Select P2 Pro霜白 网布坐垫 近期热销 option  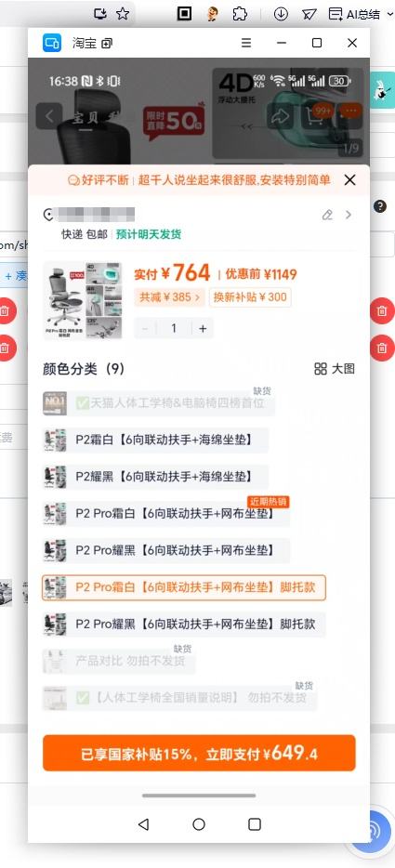click(166, 514)
